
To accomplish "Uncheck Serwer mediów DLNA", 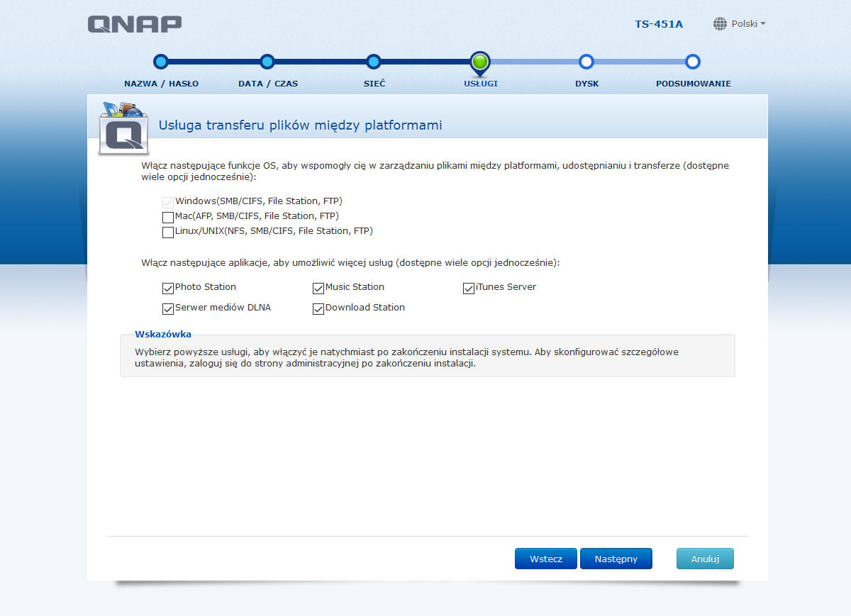I will tap(168, 309).
